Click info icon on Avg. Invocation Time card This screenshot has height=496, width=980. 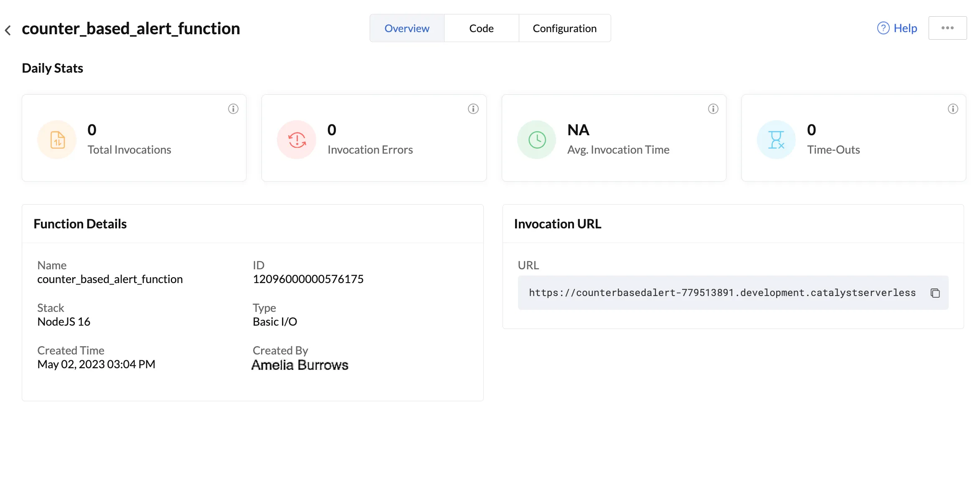tap(713, 109)
